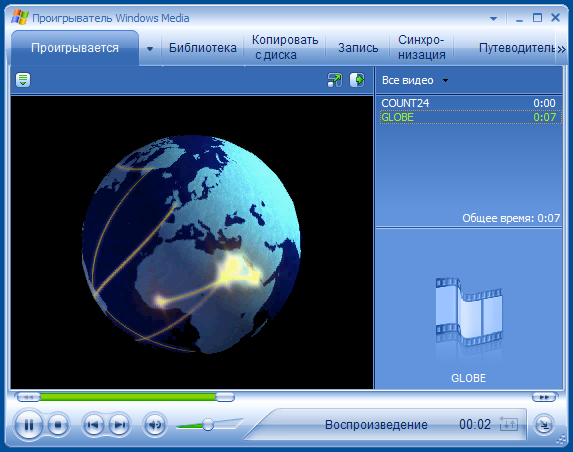Click the Общее время: 0:07 label
This screenshot has height=452, width=573.
(511, 218)
